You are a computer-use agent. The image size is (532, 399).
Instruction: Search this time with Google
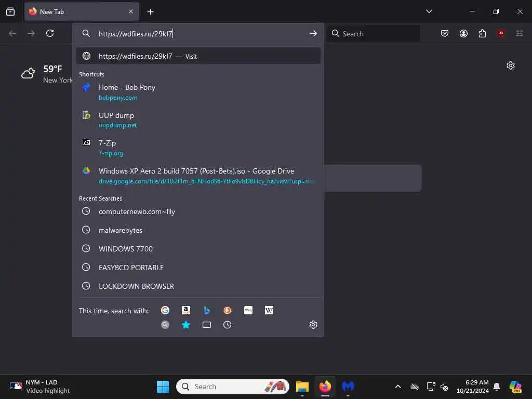click(165, 310)
